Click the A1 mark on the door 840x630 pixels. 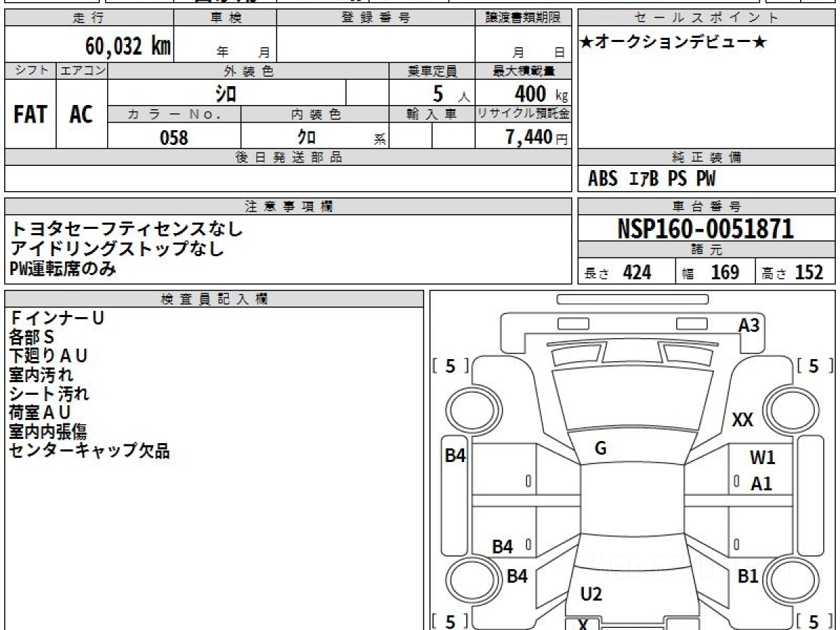point(762,483)
